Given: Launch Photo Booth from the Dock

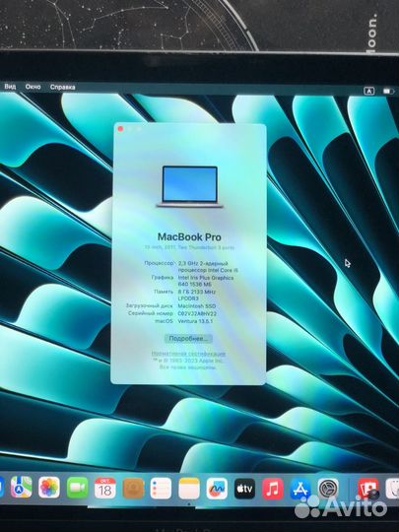Looking at the screenshot, I should pyautogui.click(x=368, y=489).
